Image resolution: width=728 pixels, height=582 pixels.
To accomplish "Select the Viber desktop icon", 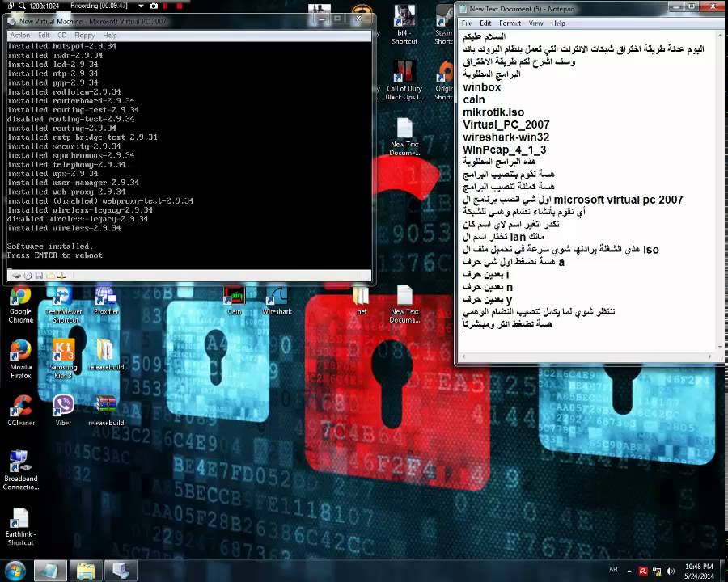I will (x=63, y=411).
